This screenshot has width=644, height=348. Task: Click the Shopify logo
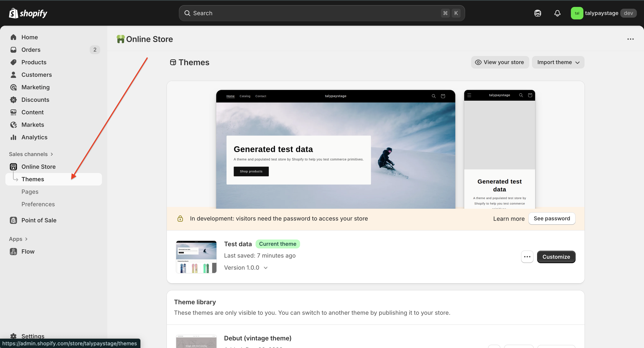coord(28,13)
